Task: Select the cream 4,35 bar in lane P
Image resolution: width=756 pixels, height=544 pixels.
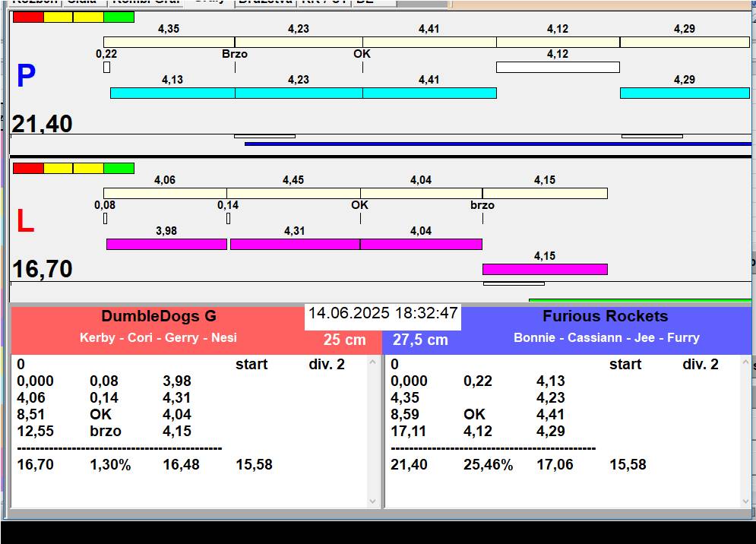Action: (x=169, y=42)
